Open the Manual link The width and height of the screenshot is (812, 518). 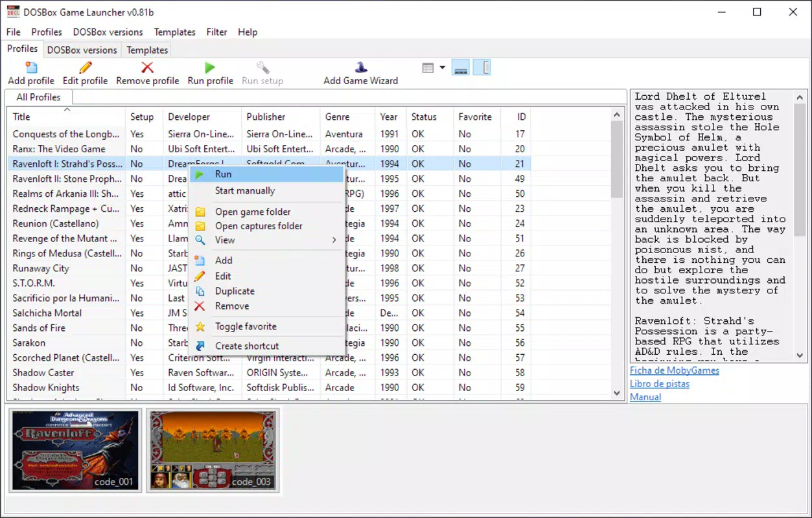pyautogui.click(x=645, y=397)
